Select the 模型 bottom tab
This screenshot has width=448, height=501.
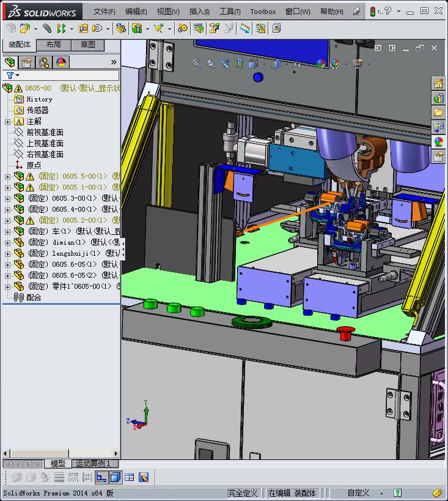point(58,464)
